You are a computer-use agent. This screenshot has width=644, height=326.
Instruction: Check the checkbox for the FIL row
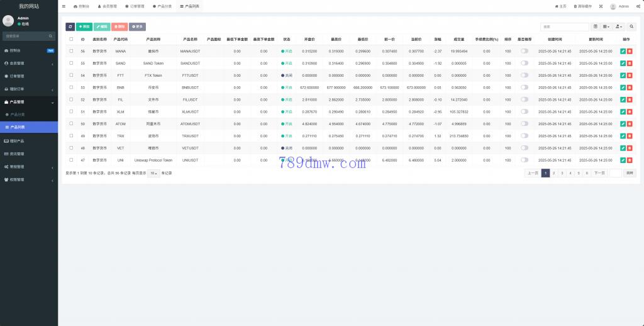point(71,99)
